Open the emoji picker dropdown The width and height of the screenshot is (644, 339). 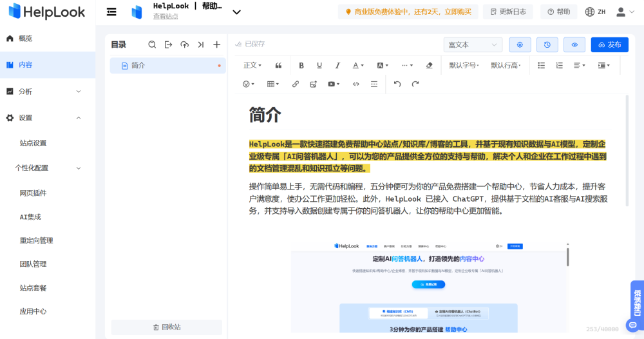(248, 84)
